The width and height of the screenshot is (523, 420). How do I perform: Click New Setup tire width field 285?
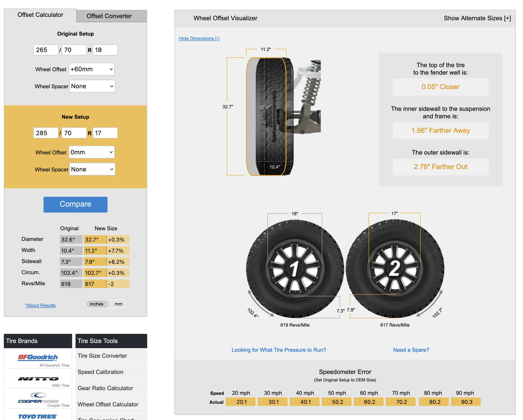click(45, 133)
